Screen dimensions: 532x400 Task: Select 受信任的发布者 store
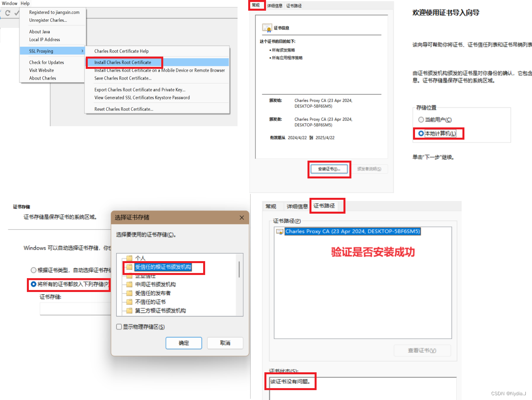click(153, 293)
